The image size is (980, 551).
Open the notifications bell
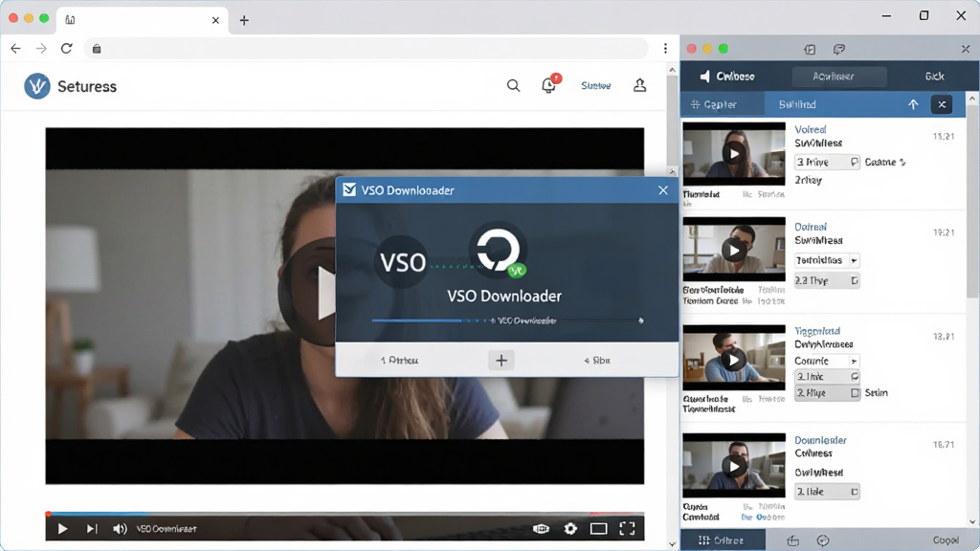548,85
